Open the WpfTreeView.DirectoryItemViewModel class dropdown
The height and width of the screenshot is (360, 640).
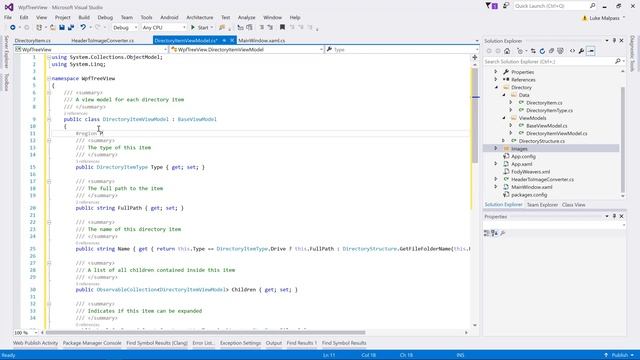(247, 49)
